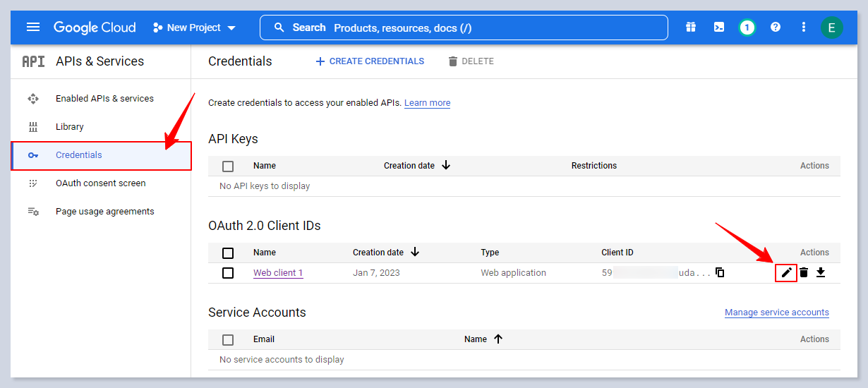The width and height of the screenshot is (868, 388).
Task: Click the OAuth consent screen sidebar icon
Action: 33,183
